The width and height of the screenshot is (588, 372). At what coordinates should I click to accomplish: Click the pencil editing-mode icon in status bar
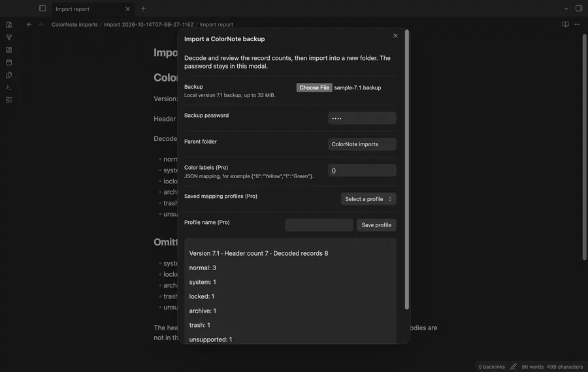[x=514, y=366]
